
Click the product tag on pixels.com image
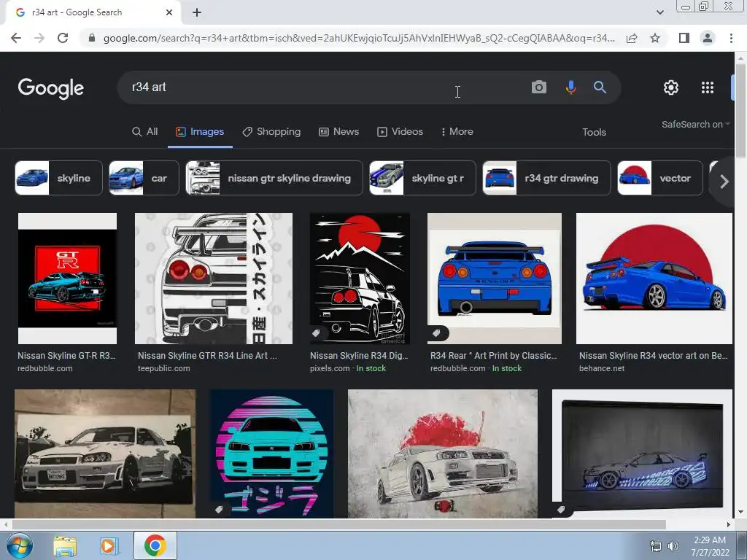[316, 333]
